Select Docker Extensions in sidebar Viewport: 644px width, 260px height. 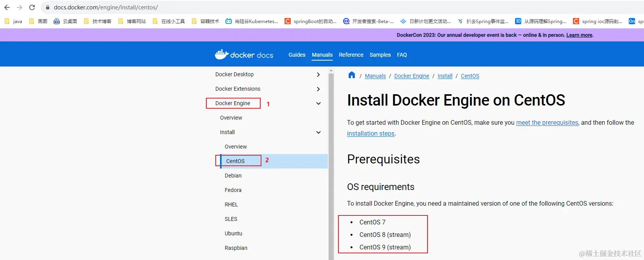238,89
